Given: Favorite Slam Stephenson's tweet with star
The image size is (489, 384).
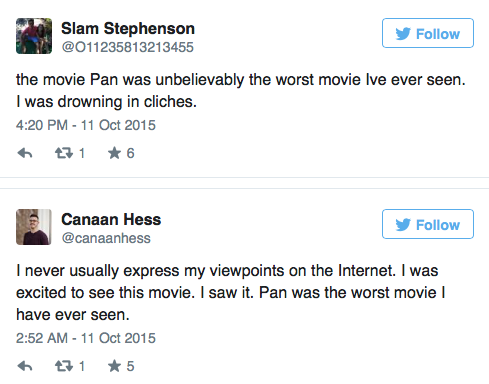Looking at the screenshot, I should [114, 153].
